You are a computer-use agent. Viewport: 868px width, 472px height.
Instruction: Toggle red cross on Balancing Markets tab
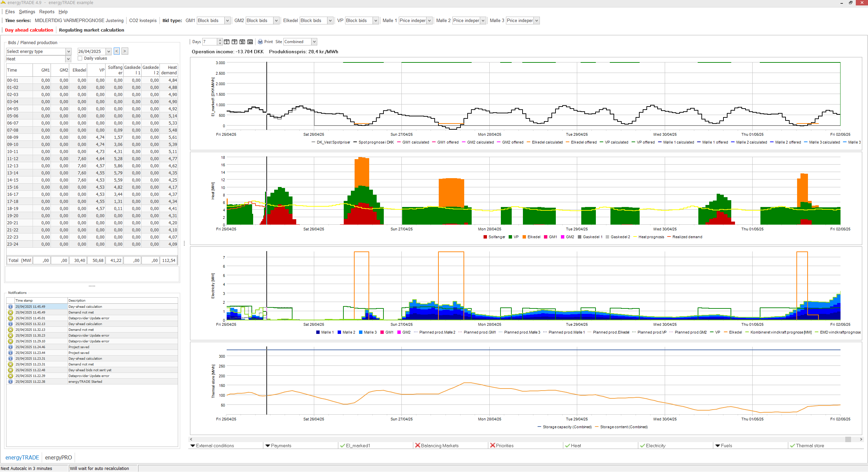click(x=418, y=446)
